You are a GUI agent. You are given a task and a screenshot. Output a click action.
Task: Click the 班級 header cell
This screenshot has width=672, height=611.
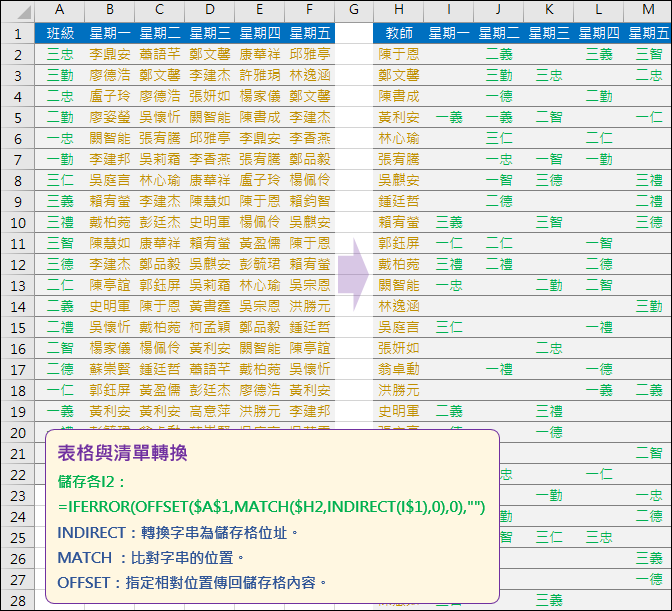pyautogui.click(x=60, y=33)
